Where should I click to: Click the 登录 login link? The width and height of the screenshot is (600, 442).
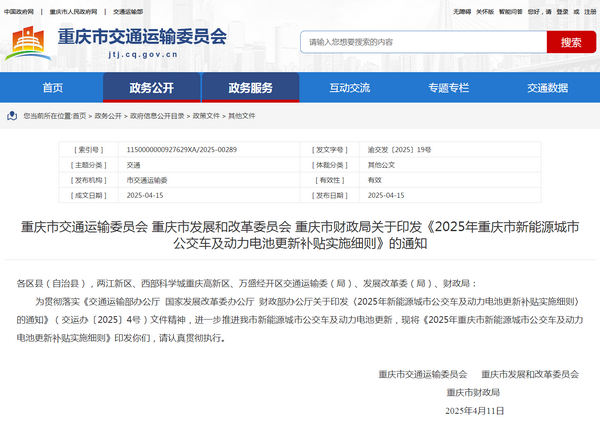(563, 11)
